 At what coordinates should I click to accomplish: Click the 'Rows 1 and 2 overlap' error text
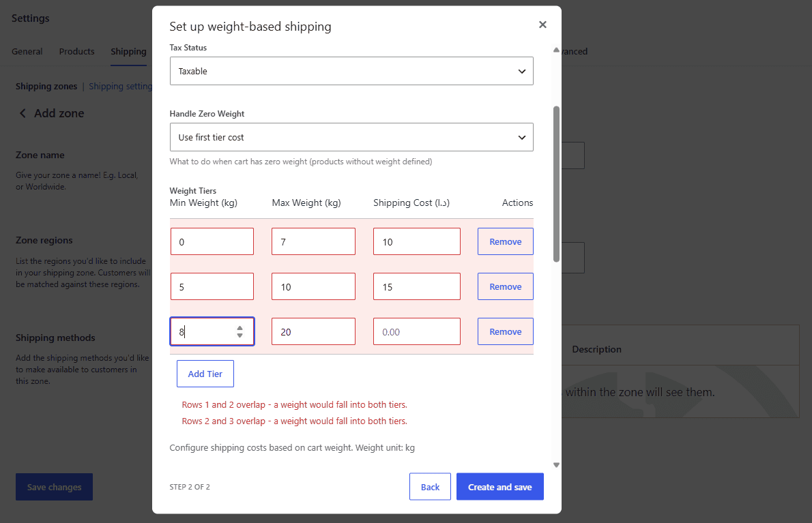[294, 404]
